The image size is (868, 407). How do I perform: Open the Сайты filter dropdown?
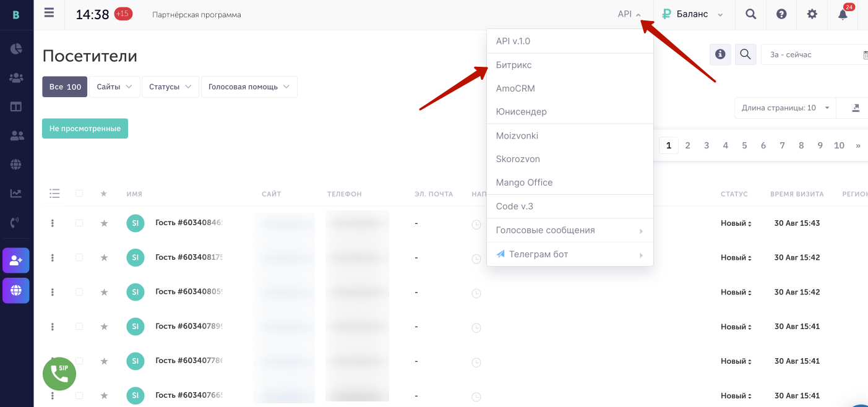pos(114,87)
